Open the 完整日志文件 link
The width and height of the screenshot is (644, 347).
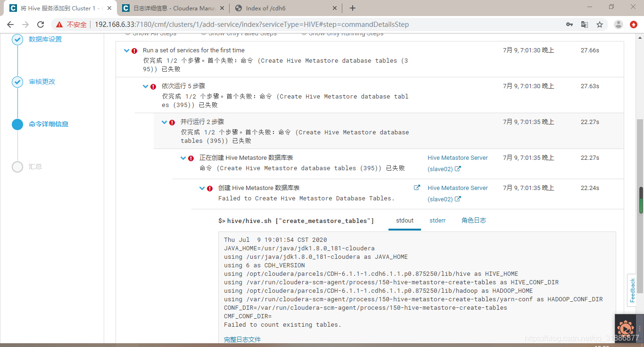click(x=242, y=339)
